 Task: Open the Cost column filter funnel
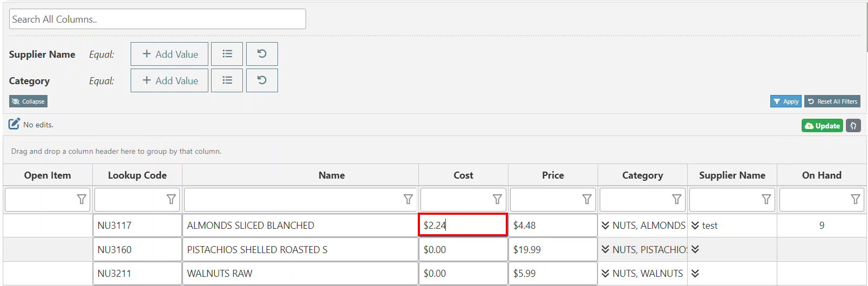pyautogui.click(x=497, y=199)
